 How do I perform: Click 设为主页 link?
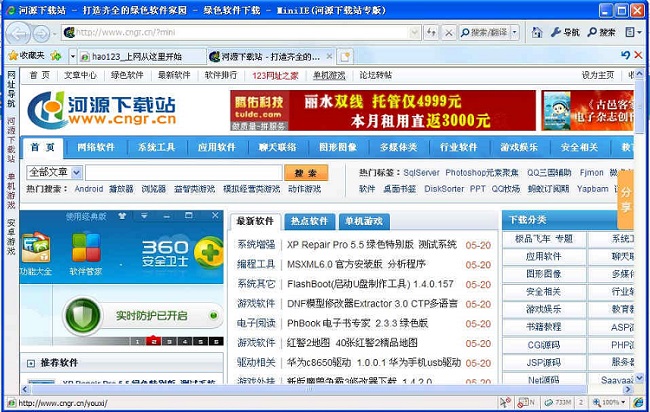point(597,75)
